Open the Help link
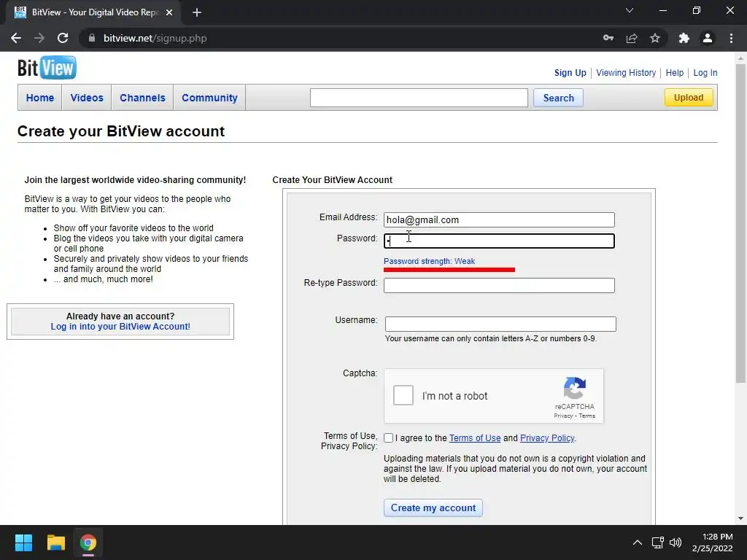747x560 pixels. [675, 73]
